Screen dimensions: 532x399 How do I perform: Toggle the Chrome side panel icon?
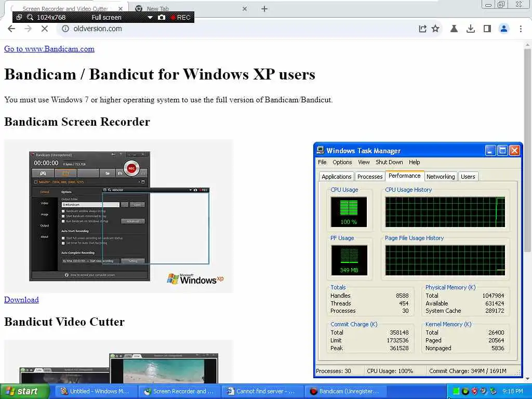coord(487,29)
